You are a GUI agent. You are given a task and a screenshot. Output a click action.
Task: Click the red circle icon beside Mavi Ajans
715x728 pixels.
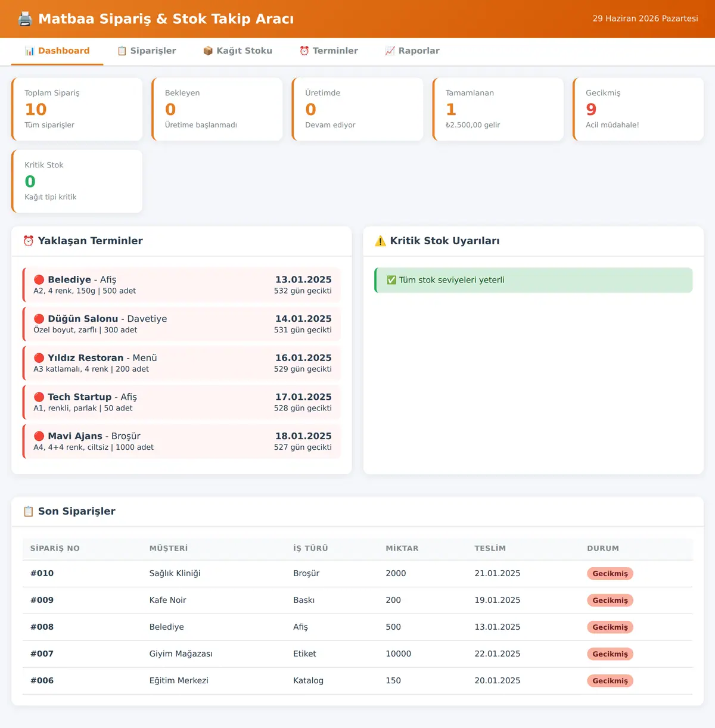[x=39, y=436]
